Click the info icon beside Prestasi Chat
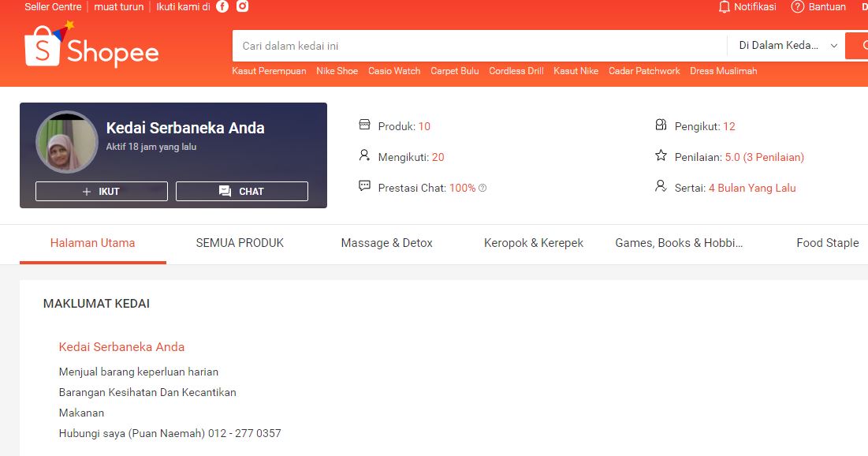This screenshot has height=456, width=868. (482, 188)
